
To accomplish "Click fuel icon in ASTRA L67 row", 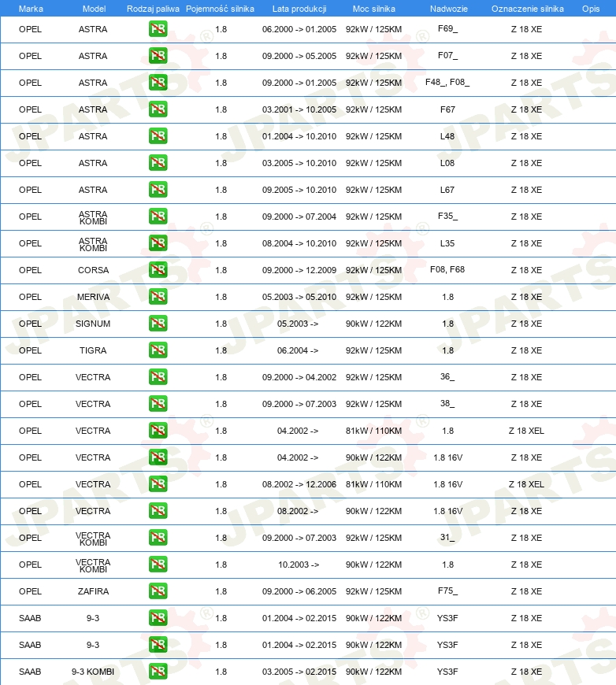I will pos(158,190).
